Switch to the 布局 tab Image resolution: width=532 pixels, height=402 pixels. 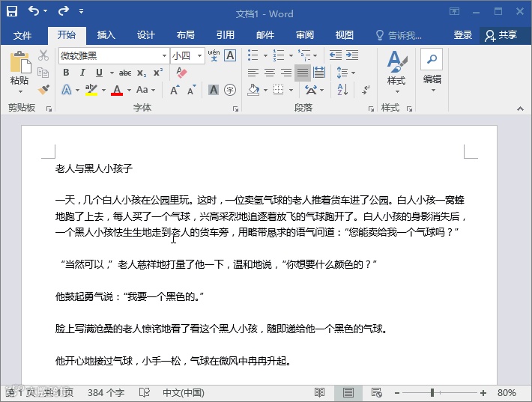click(x=186, y=35)
